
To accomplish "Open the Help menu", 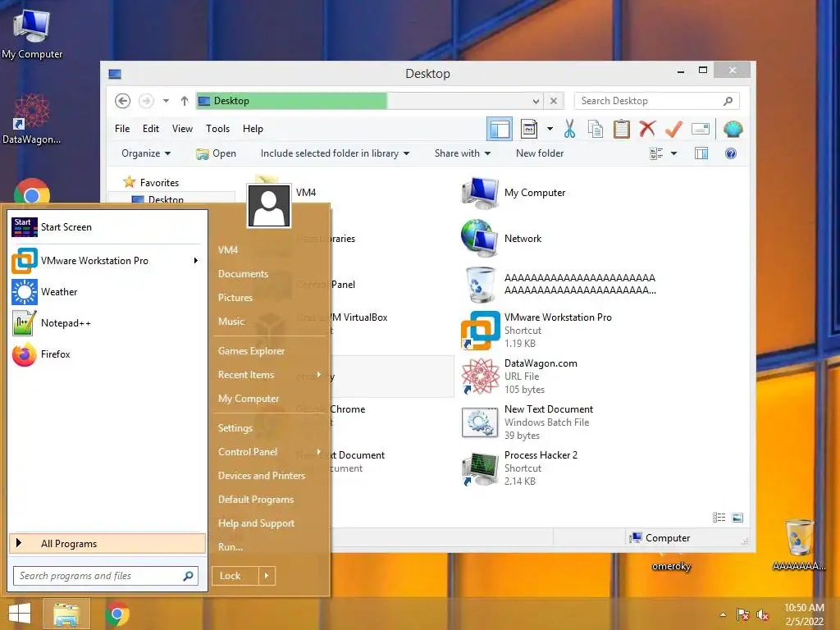I will click(253, 129).
